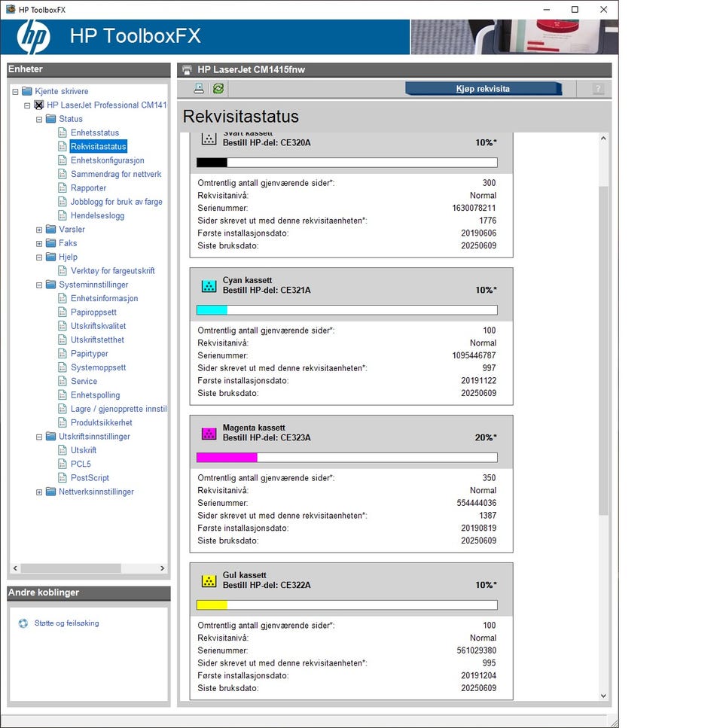Open Støtte og feilsøking link
This screenshot has width=723, height=728.
67,623
